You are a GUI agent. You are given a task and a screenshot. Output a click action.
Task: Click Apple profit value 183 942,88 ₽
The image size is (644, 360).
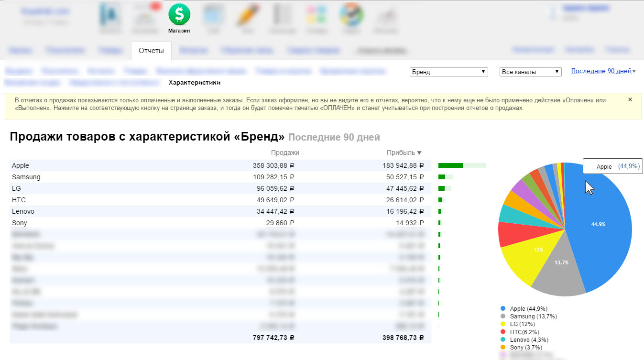click(x=403, y=165)
